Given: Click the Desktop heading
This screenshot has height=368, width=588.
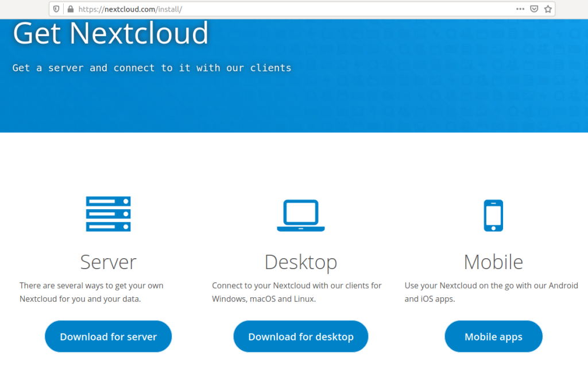Looking at the screenshot, I should click(301, 262).
